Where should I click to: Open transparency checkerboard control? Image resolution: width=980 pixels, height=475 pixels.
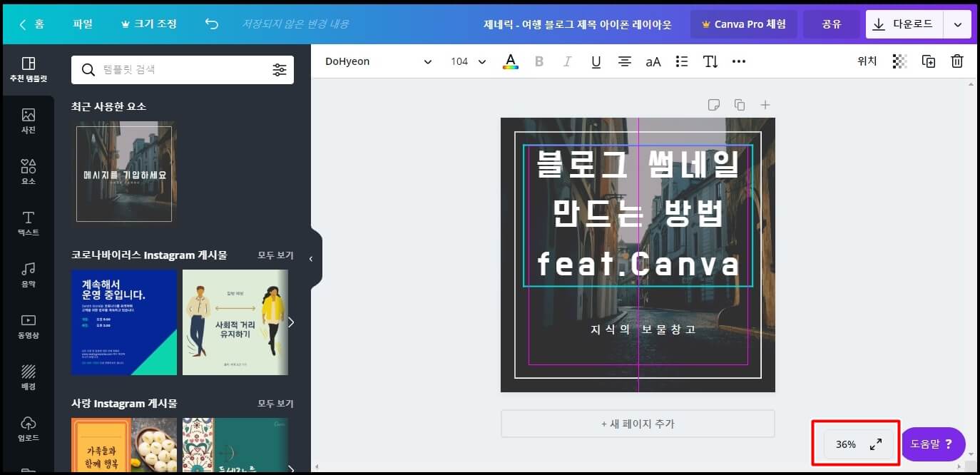point(900,61)
